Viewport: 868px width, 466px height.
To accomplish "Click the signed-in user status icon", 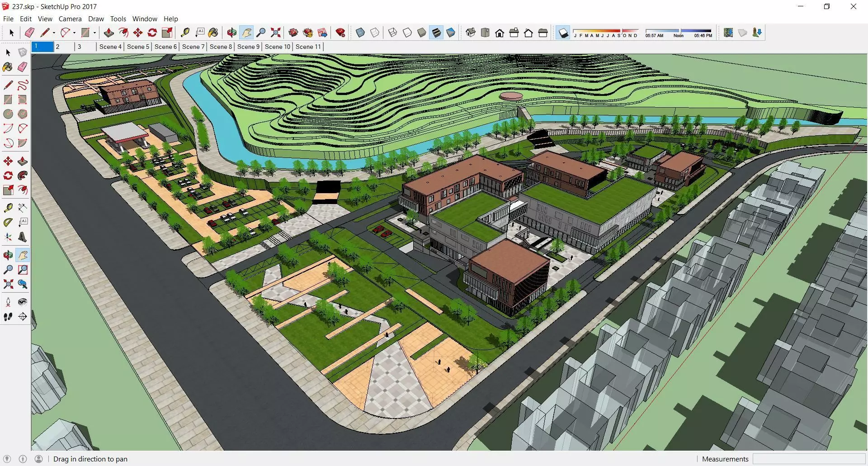I will 39,459.
